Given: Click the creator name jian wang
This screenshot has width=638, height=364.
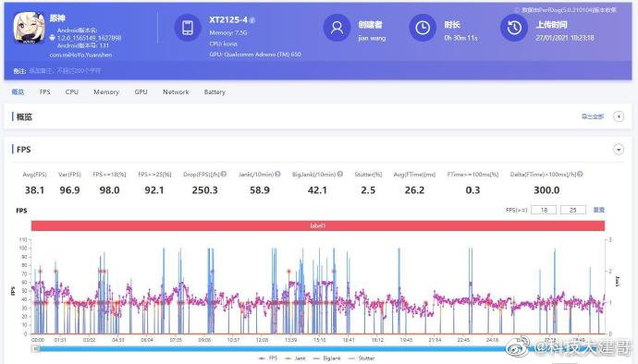Looking at the screenshot, I should (372, 38).
